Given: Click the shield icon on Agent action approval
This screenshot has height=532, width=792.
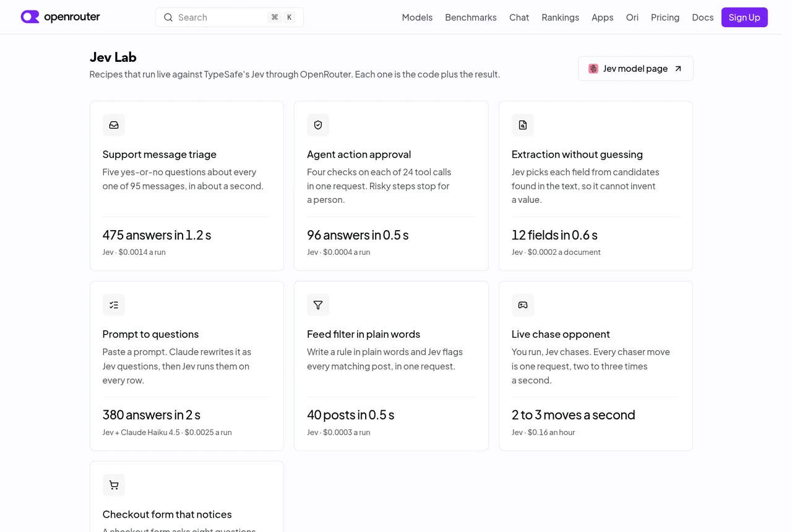Looking at the screenshot, I should (318, 125).
